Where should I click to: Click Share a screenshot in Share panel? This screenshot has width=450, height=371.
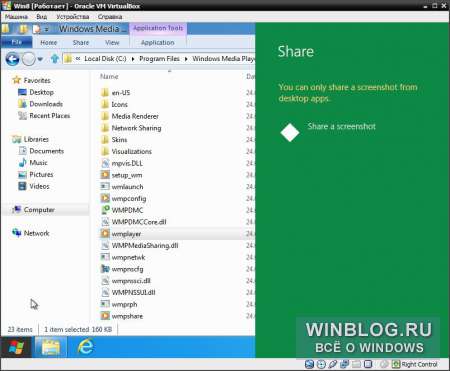tap(341, 127)
